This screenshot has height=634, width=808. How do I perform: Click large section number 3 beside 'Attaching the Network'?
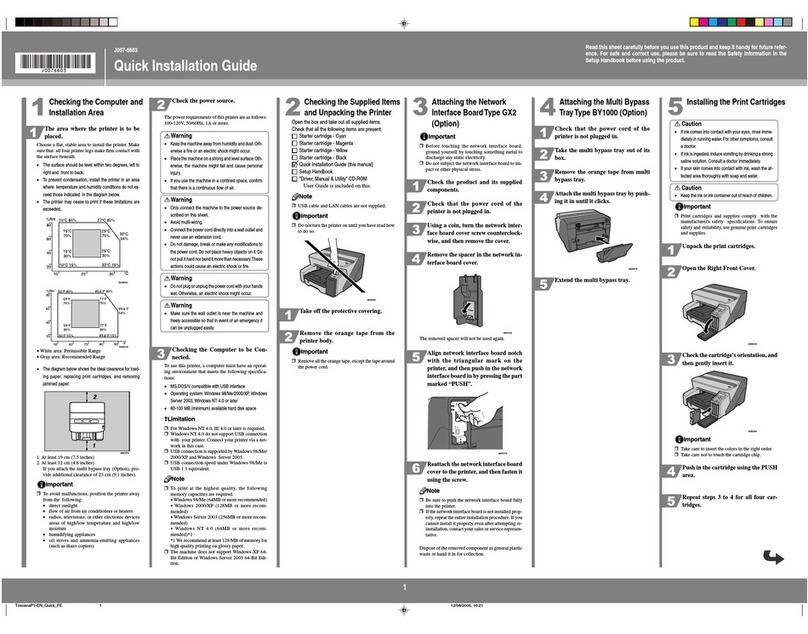pos(420,107)
